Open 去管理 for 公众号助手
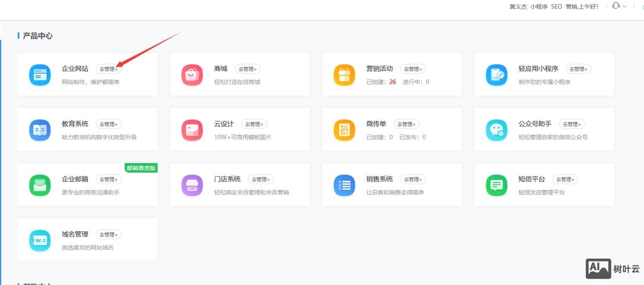The image size is (644, 285). (x=572, y=124)
